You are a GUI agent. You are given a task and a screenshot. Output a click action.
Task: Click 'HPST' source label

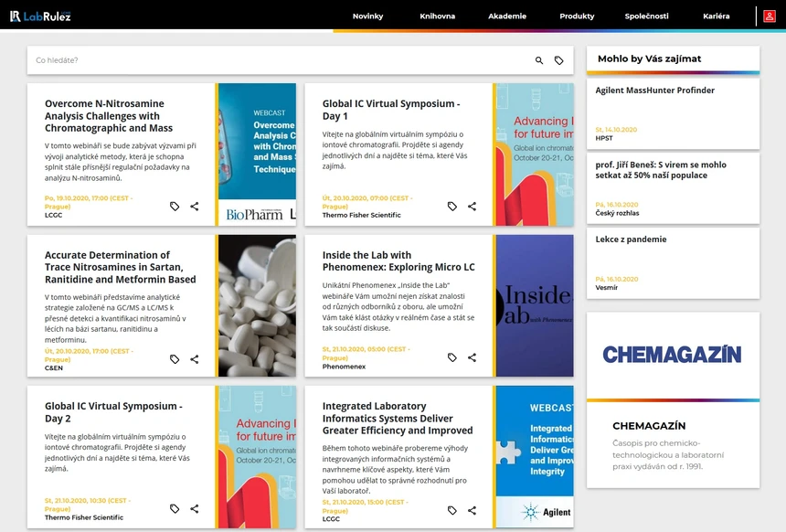pos(604,138)
